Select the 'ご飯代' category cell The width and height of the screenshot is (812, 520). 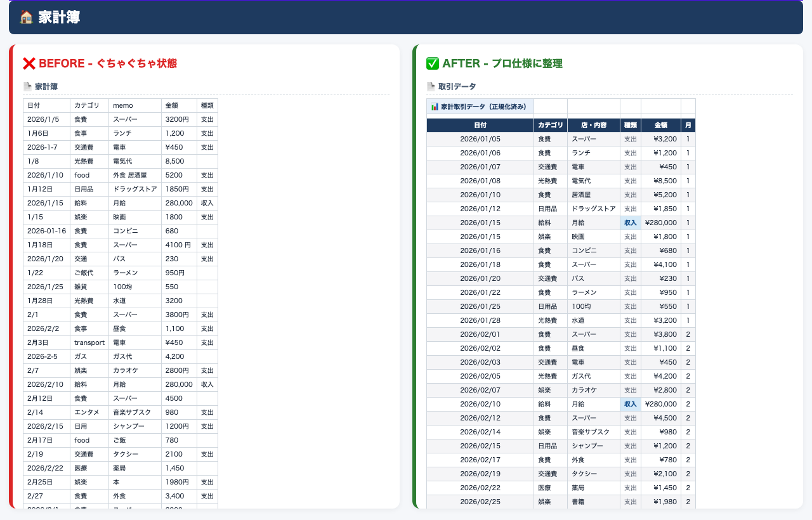tap(89, 273)
